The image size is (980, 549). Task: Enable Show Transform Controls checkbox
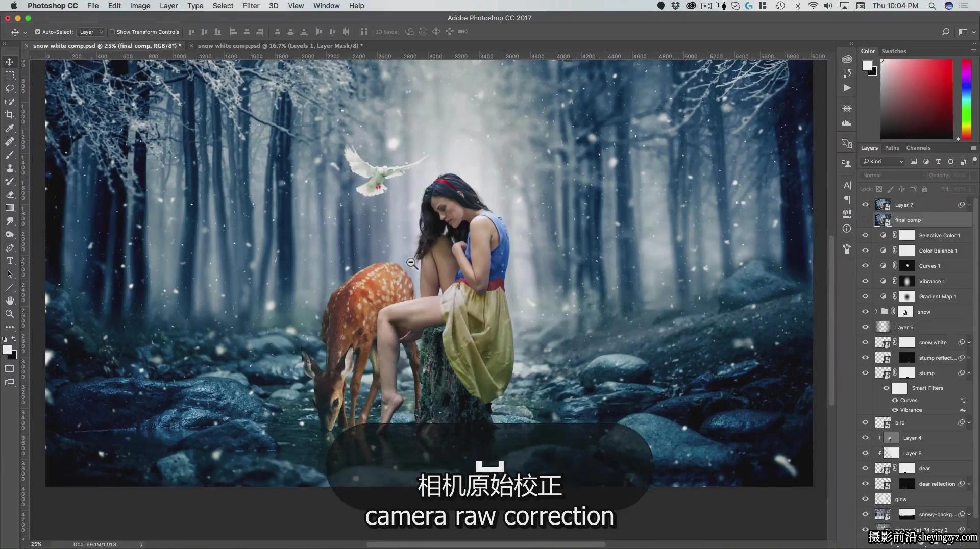point(112,32)
